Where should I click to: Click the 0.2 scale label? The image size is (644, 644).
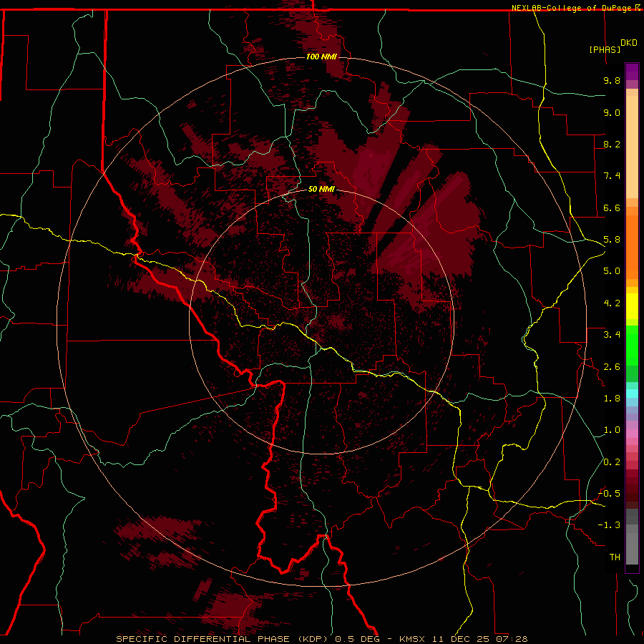tap(612, 462)
